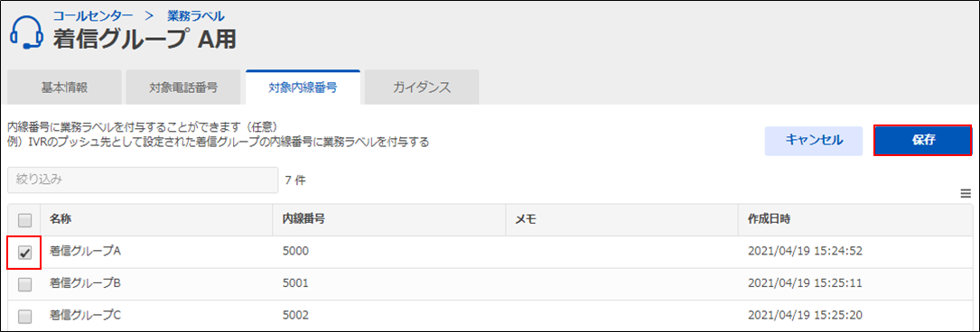
Task: Go to コールセンター breadcrumb link
Action: coord(92,15)
